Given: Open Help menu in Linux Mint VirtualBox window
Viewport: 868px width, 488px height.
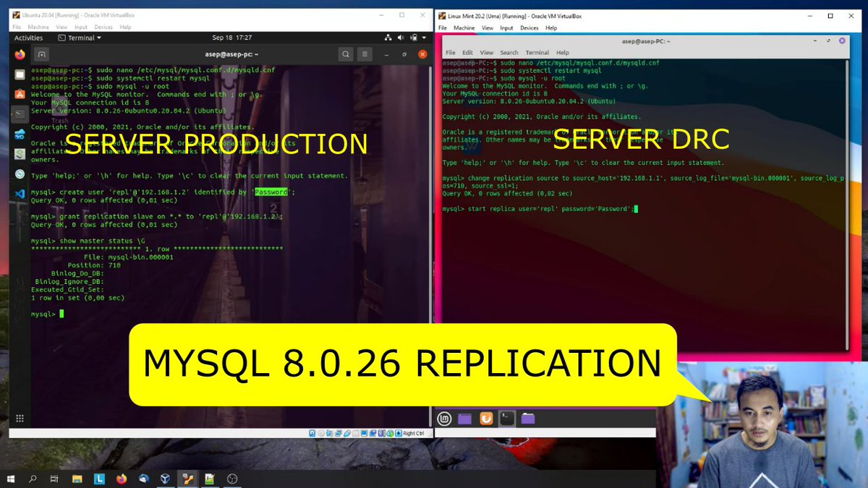Looking at the screenshot, I should coord(551,28).
